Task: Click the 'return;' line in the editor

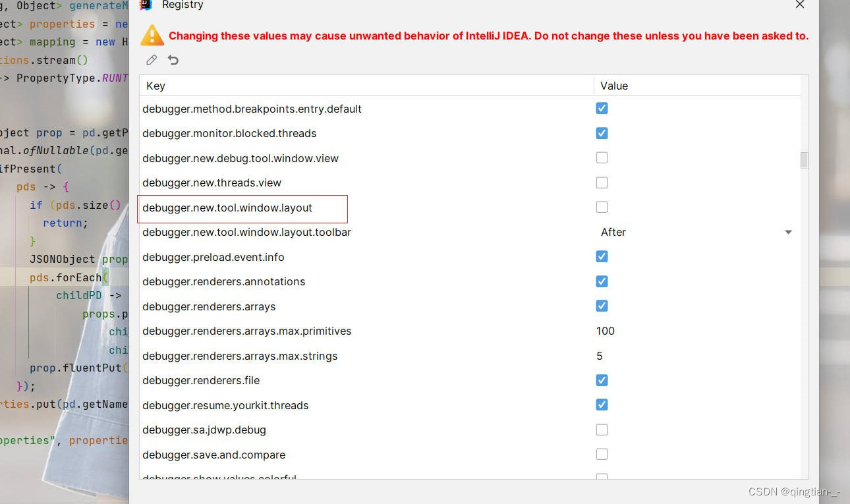Action: 65,223
